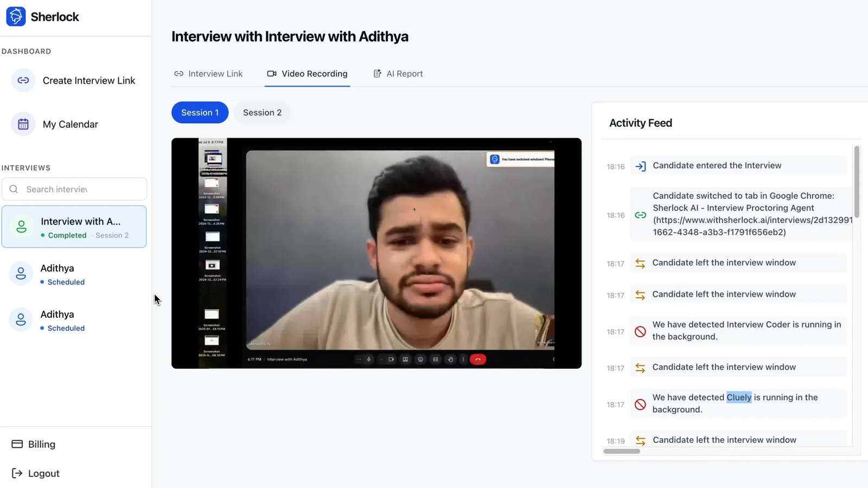Click the link icon beside Create Interview Link
The width and height of the screenshot is (868, 488).
coord(23,80)
